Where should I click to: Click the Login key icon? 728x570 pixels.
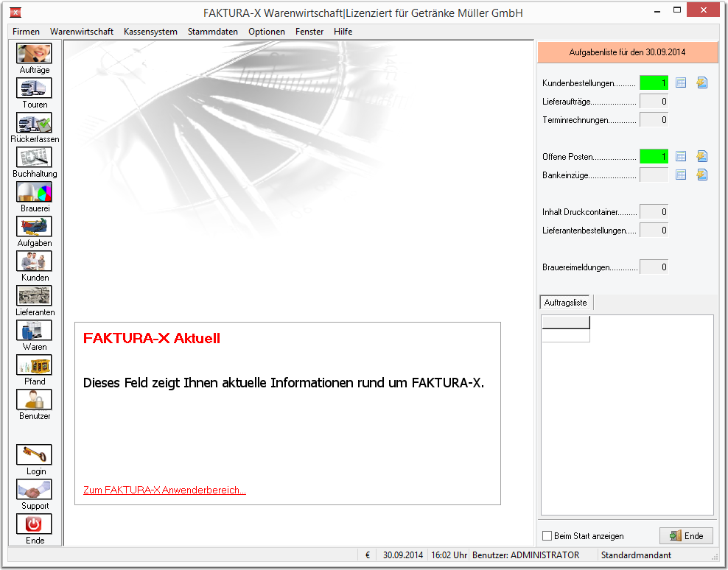(34, 454)
